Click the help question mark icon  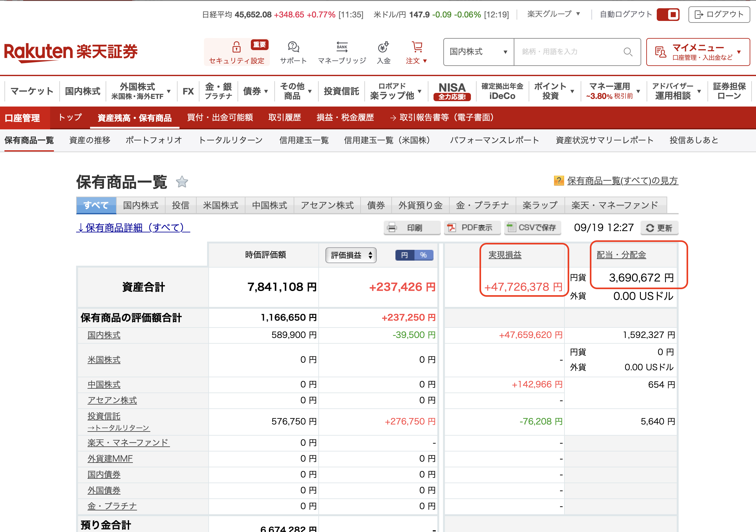click(558, 180)
